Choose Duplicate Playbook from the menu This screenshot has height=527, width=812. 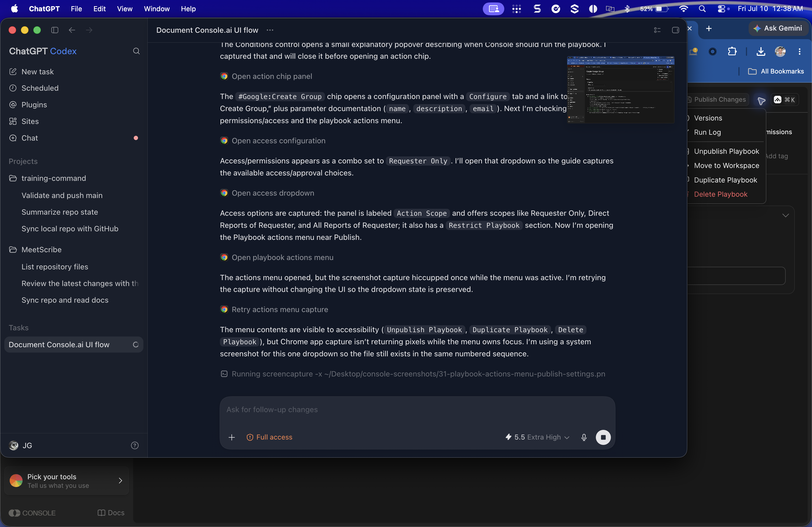coord(725,180)
